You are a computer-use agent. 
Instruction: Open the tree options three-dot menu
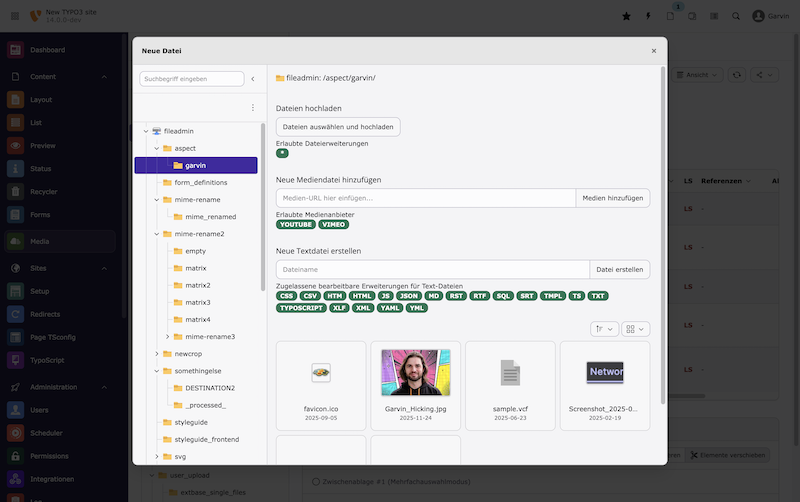click(252, 107)
